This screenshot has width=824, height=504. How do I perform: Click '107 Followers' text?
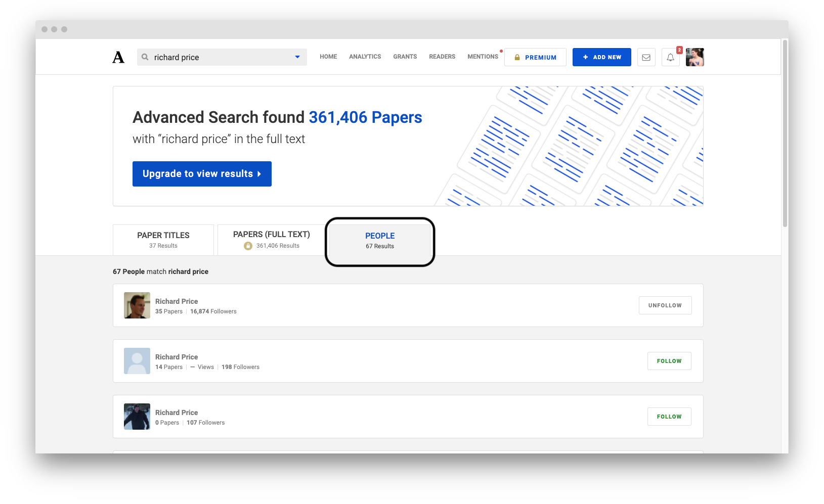click(x=205, y=423)
